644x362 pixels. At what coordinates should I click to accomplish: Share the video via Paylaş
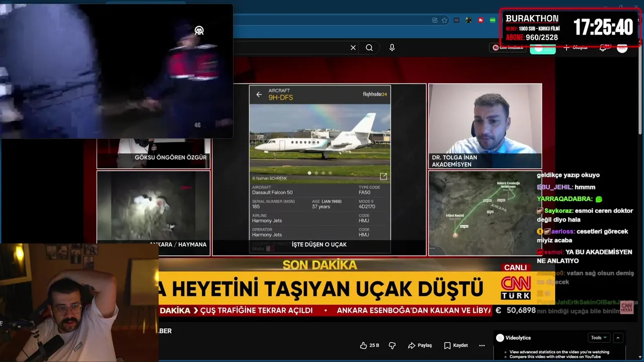pos(420,345)
